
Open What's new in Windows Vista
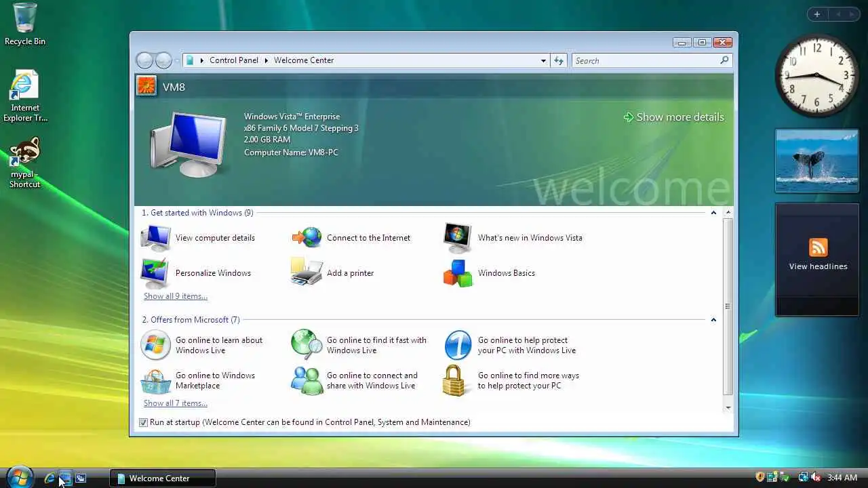point(513,238)
